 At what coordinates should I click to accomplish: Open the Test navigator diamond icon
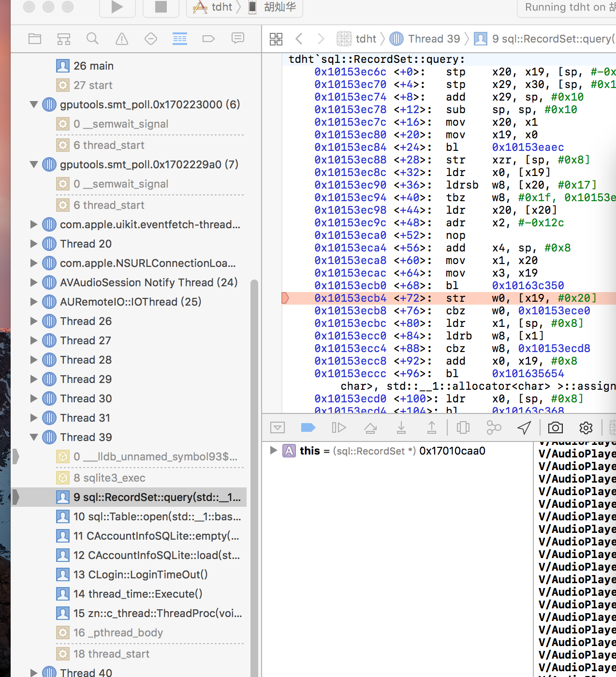click(151, 39)
